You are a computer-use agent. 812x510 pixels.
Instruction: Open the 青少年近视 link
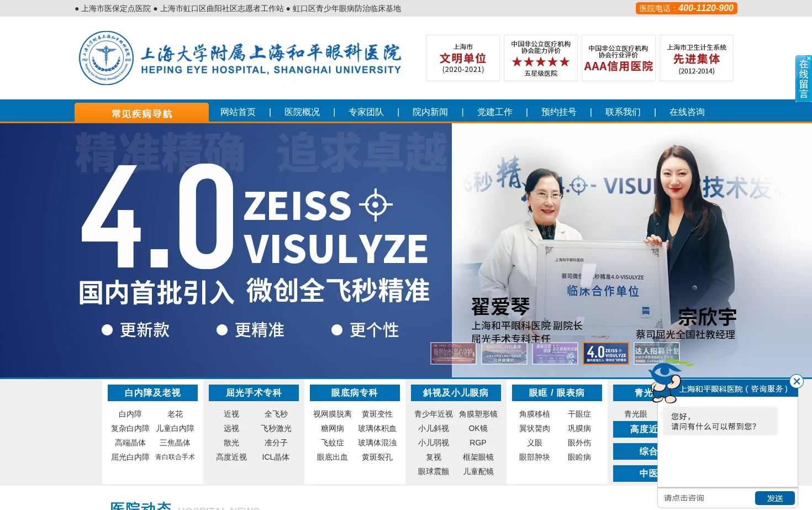[434, 414]
